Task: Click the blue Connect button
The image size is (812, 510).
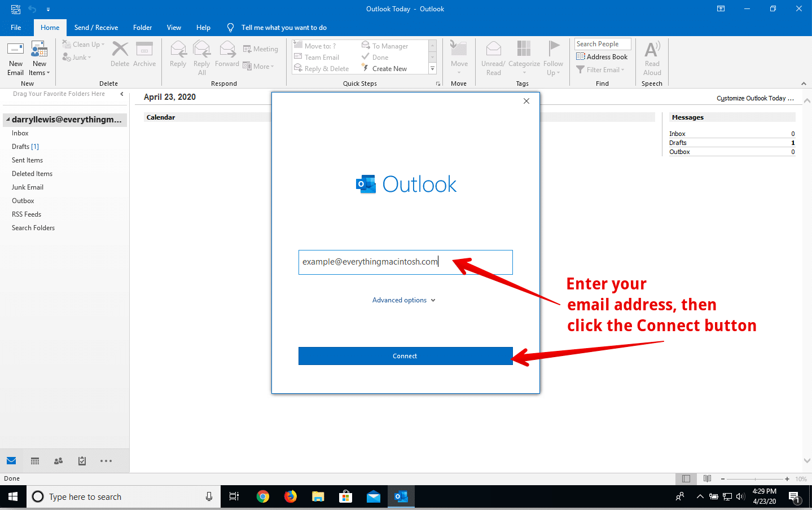Action: [405, 356]
